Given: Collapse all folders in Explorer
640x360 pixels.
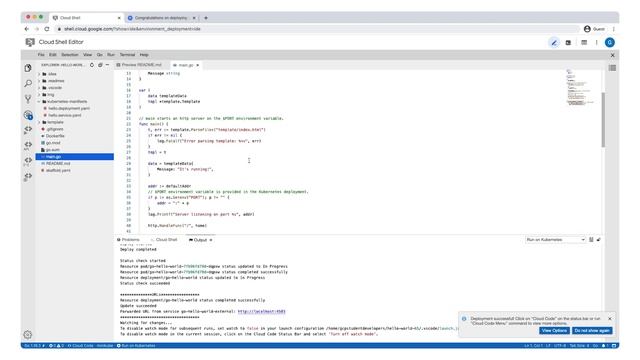Looking at the screenshot, I should pos(100,65).
